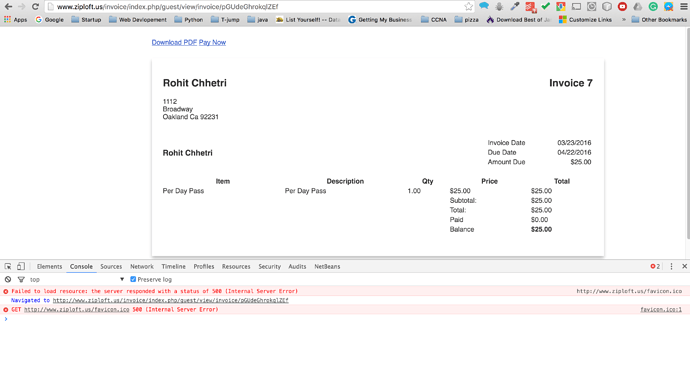Open the T-jump bookmarks folder

(225, 20)
